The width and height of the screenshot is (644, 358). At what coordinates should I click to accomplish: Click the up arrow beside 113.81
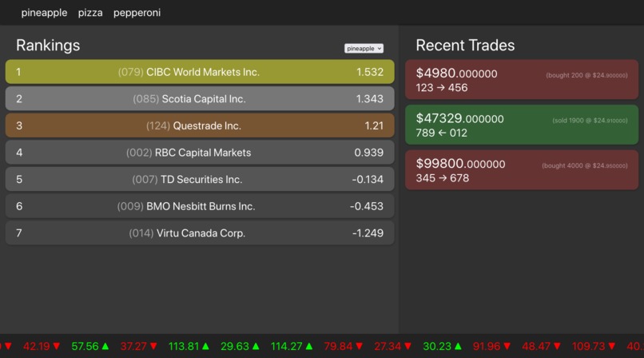[206, 347]
